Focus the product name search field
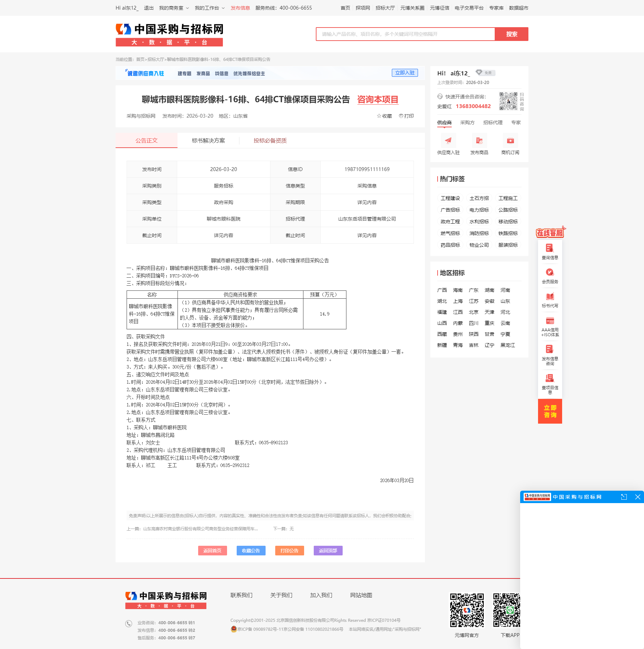This screenshot has height=649, width=644. (405, 34)
